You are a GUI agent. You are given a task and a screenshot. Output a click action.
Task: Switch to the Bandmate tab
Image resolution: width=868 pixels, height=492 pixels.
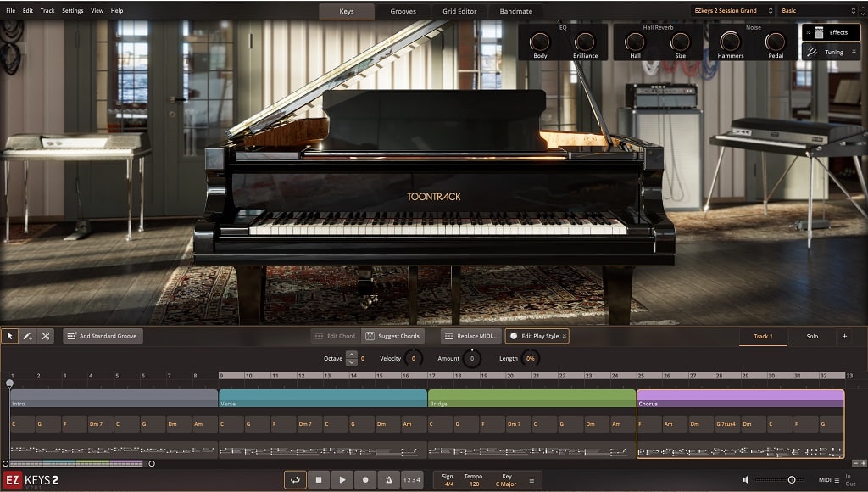point(516,11)
